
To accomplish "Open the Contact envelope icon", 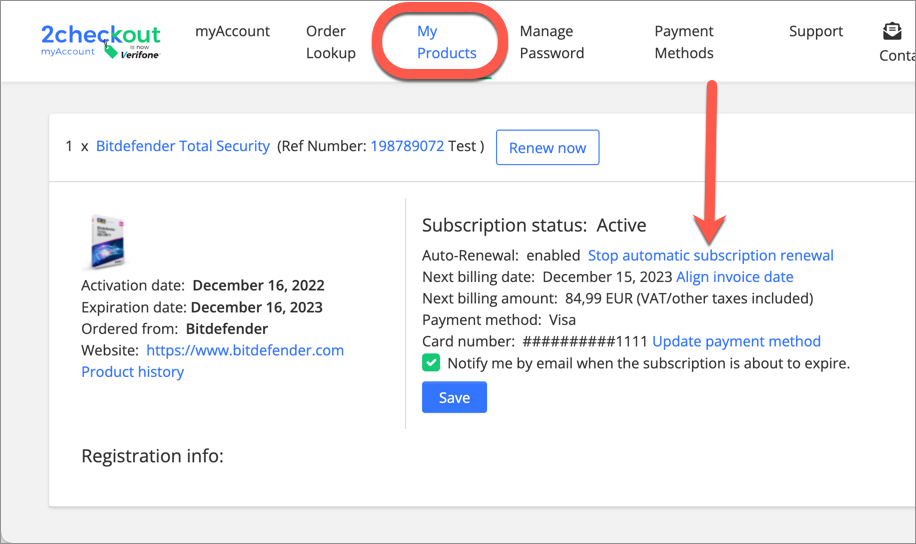I will [x=891, y=31].
